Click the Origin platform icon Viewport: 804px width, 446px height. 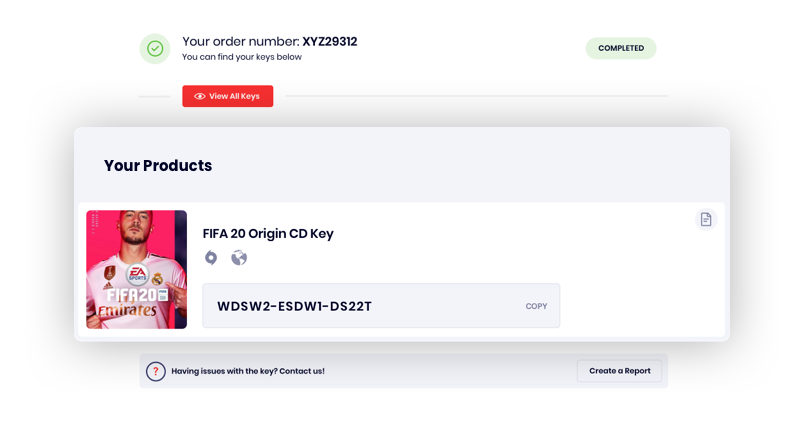coord(211,258)
